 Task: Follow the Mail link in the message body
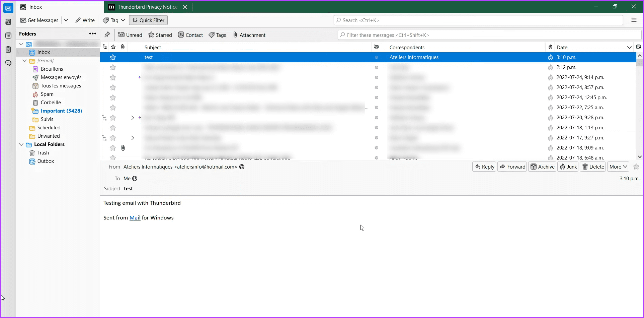tap(135, 217)
